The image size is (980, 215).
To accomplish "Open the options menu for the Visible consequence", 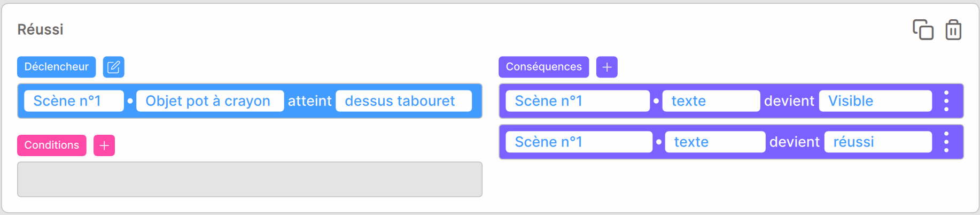I will coord(946,101).
